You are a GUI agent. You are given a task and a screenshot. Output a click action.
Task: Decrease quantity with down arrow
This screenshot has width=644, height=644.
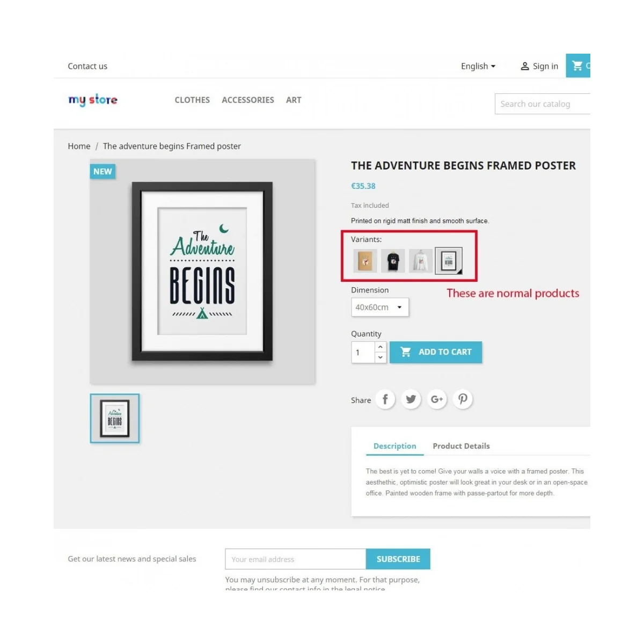coord(380,358)
